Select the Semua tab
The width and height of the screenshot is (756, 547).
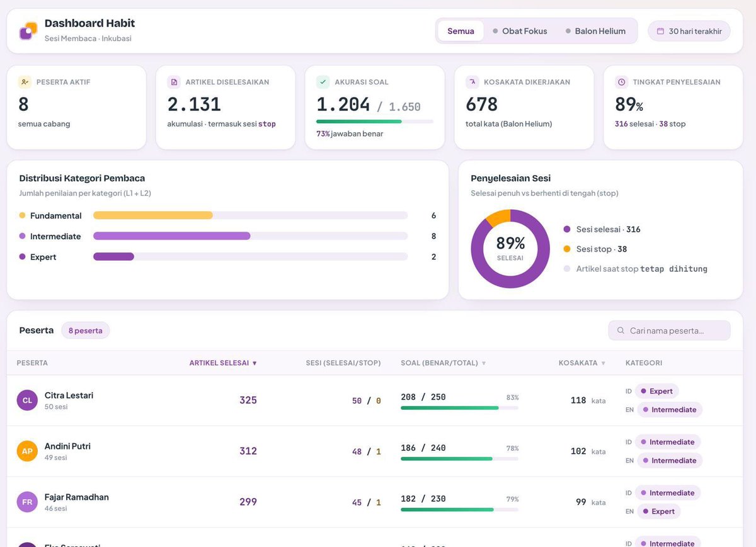pyautogui.click(x=461, y=31)
